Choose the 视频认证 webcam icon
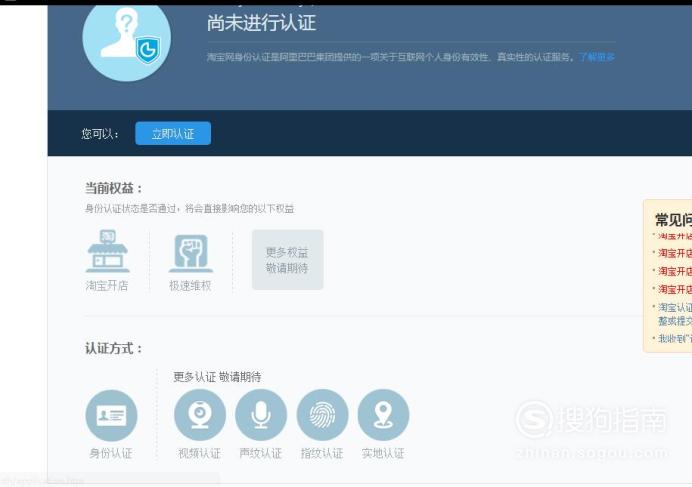Screen dimensions: 692x487 [x=200, y=415]
